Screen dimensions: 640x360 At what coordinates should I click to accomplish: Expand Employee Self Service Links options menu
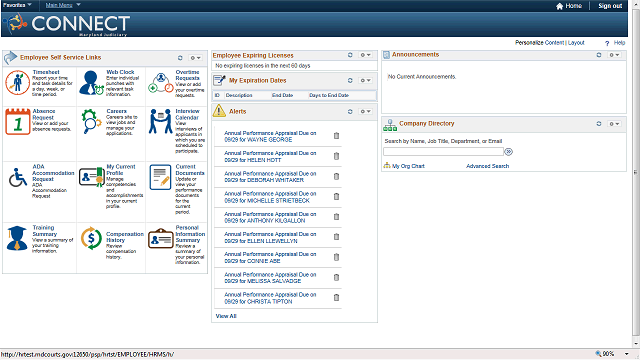196,58
